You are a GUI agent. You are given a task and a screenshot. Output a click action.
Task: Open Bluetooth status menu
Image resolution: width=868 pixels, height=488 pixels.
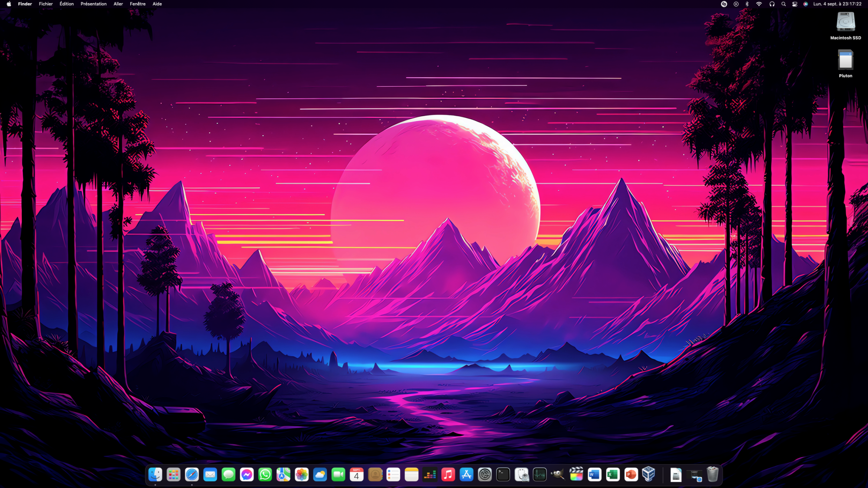point(747,4)
